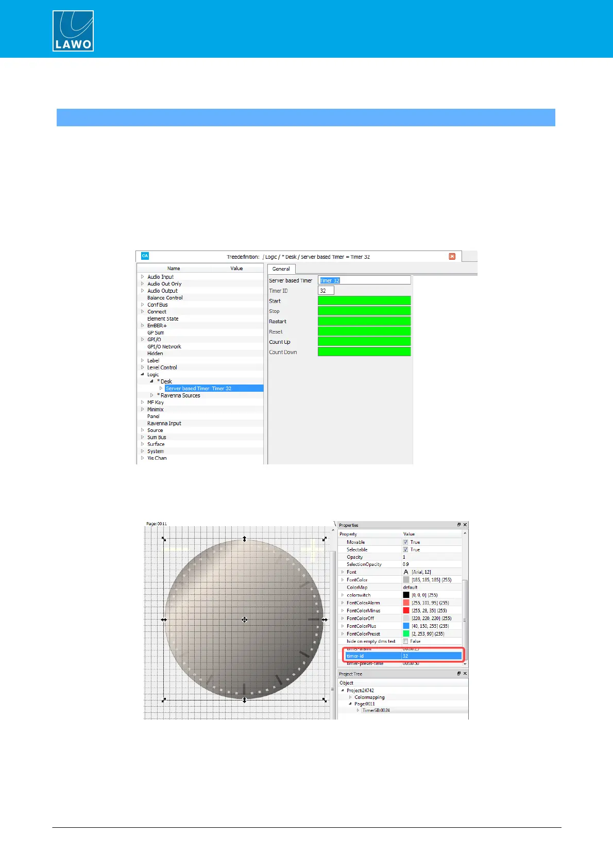Viewport: 613px width, 868px height.
Task: Click the center move handle on the clock
Action: tap(244, 620)
